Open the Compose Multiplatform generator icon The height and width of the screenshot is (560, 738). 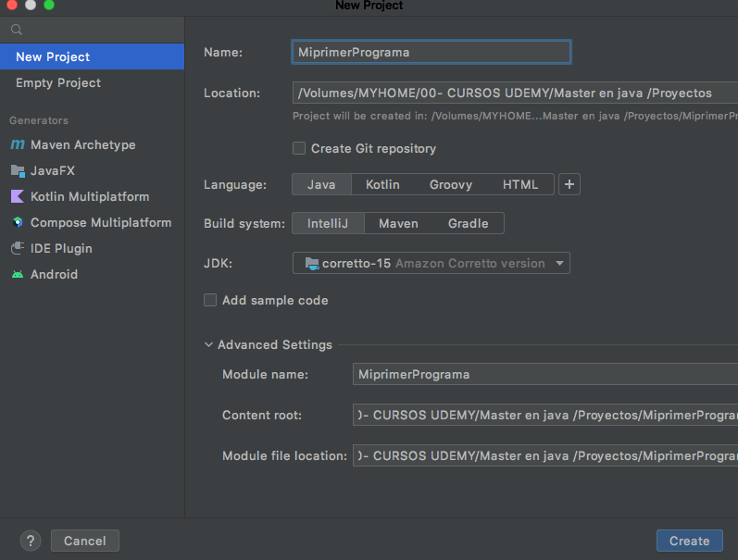[18, 222]
